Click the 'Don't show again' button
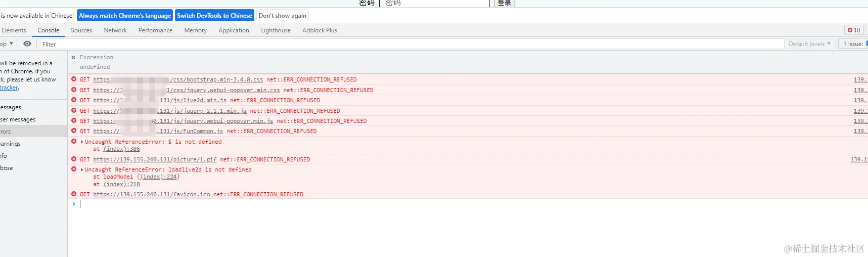 point(283,16)
